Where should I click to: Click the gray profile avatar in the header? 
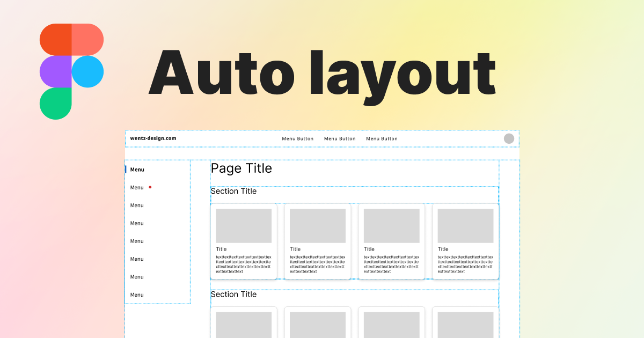tap(509, 138)
